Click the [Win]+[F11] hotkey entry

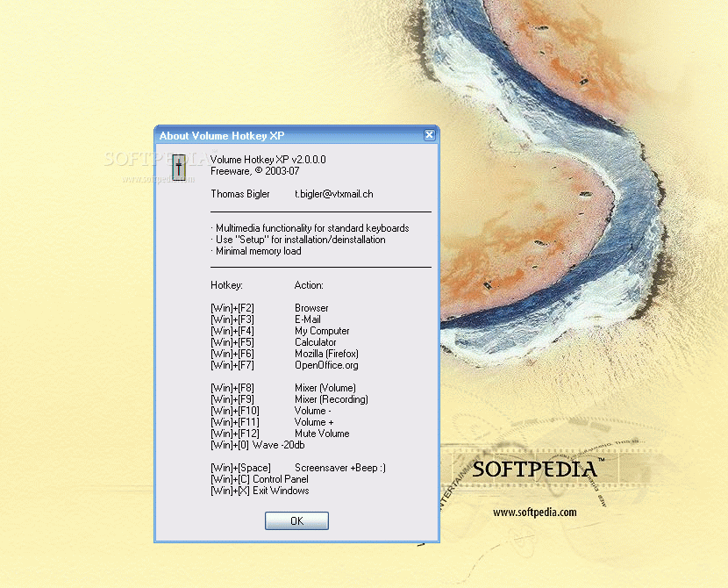pos(235,422)
